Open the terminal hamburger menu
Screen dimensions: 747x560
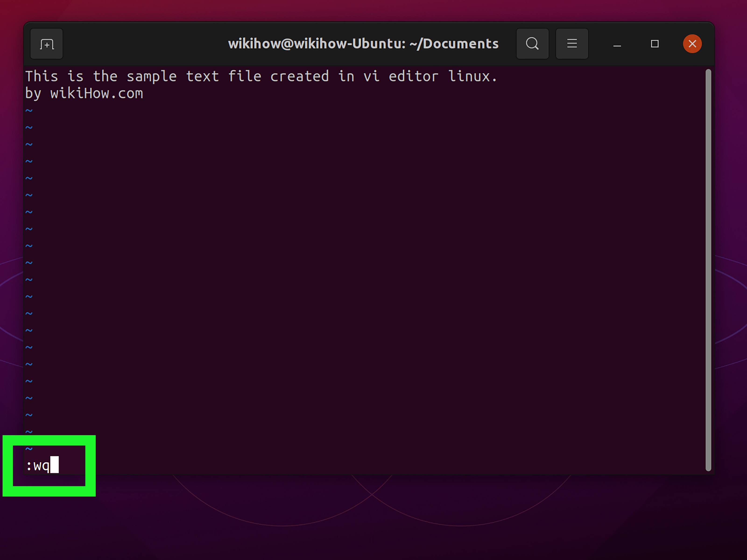(x=572, y=44)
